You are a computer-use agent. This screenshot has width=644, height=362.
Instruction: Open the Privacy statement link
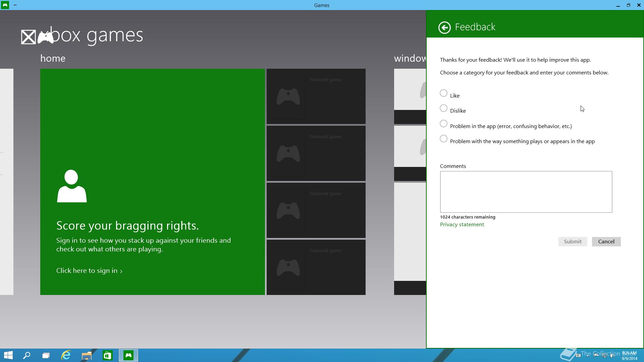[x=462, y=225]
